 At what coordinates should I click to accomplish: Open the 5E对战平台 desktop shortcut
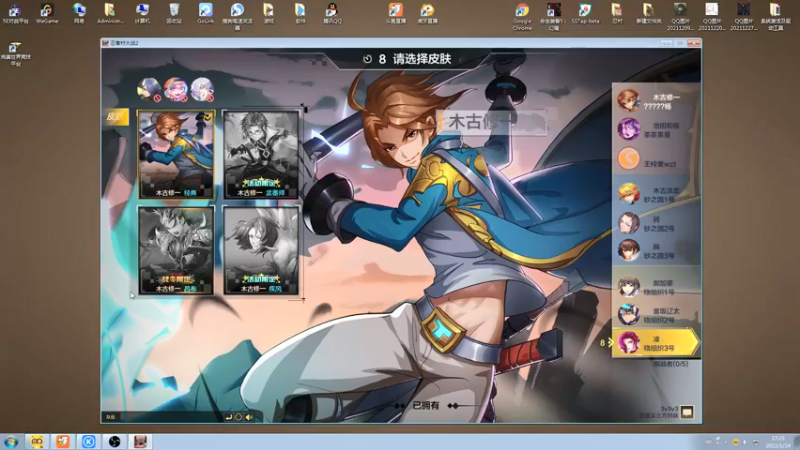pyautogui.click(x=15, y=13)
